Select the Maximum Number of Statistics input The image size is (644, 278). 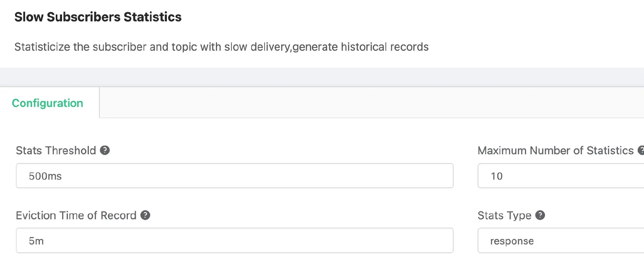click(x=560, y=176)
